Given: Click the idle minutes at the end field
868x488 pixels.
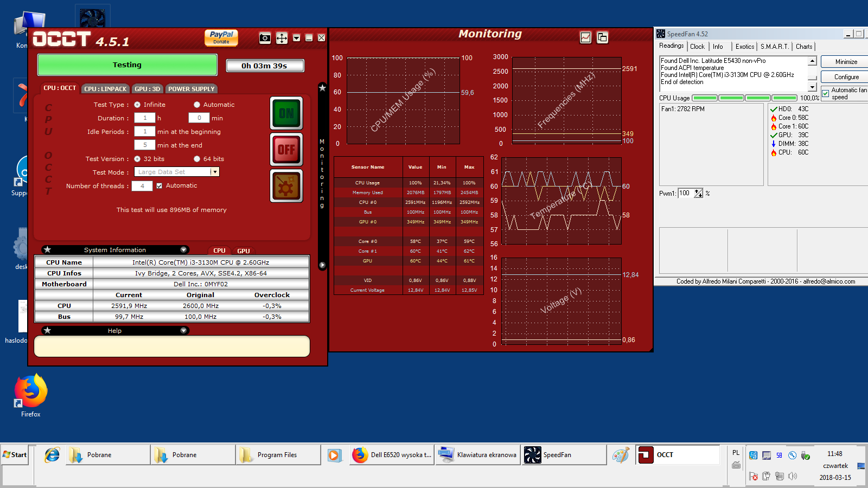Looking at the screenshot, I should [145, 145].
